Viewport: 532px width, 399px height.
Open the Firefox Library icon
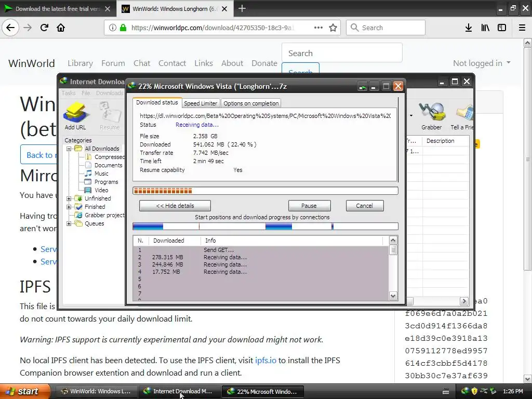[485, 28]
